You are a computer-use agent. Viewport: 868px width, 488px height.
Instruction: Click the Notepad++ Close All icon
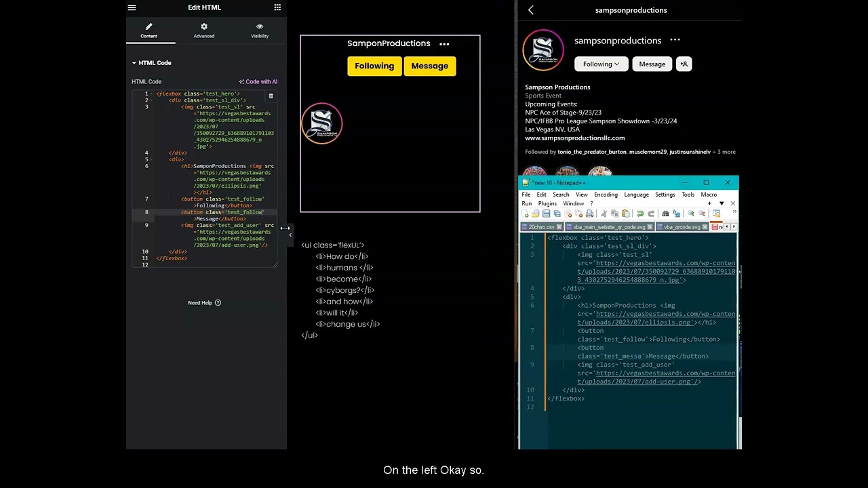[579, 213]
